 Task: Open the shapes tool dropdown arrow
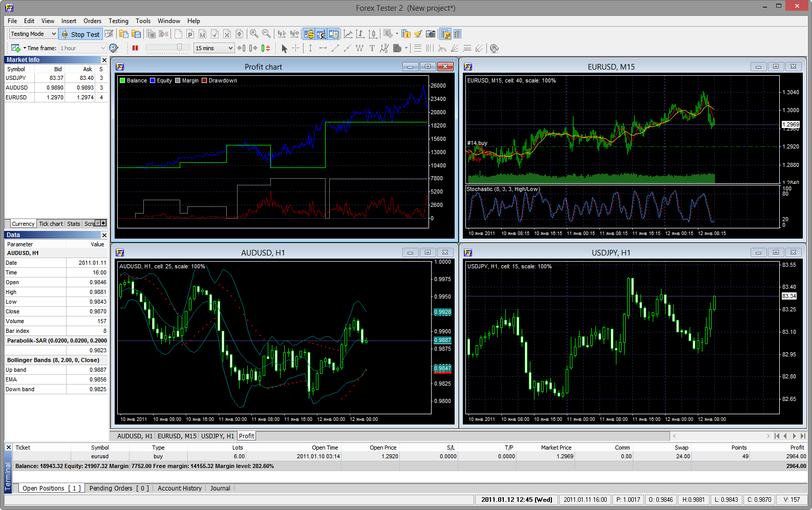point(407,48)
